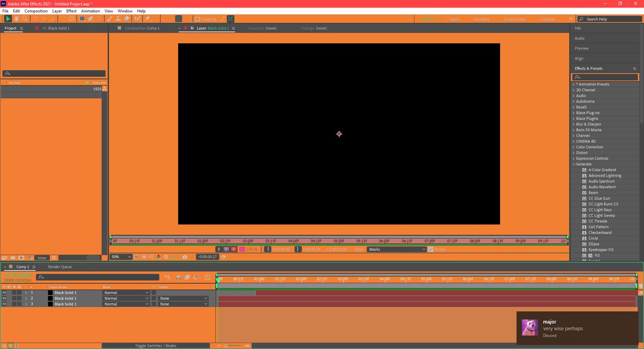Switch to the Composition Comp 1 viewer tab

[x=142, y=28]
